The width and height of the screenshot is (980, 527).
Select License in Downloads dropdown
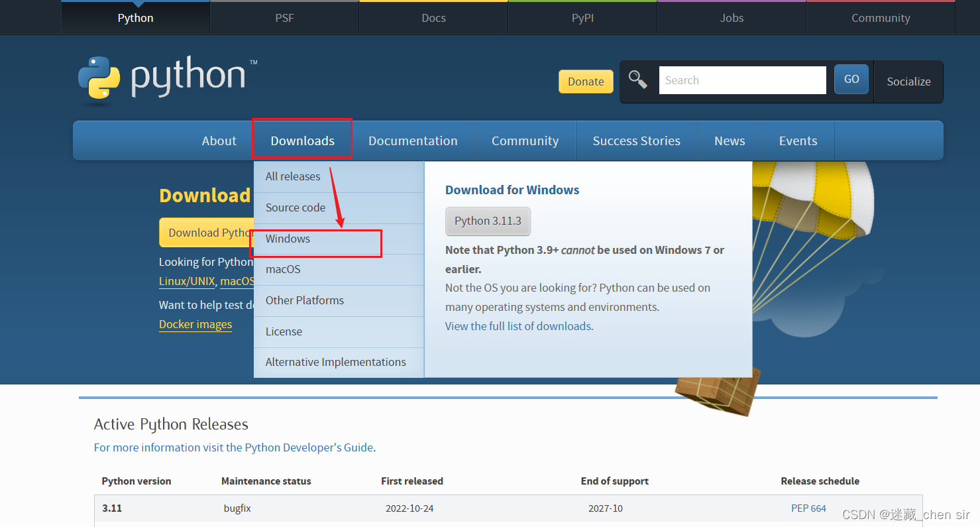click(x=339, y=332)
